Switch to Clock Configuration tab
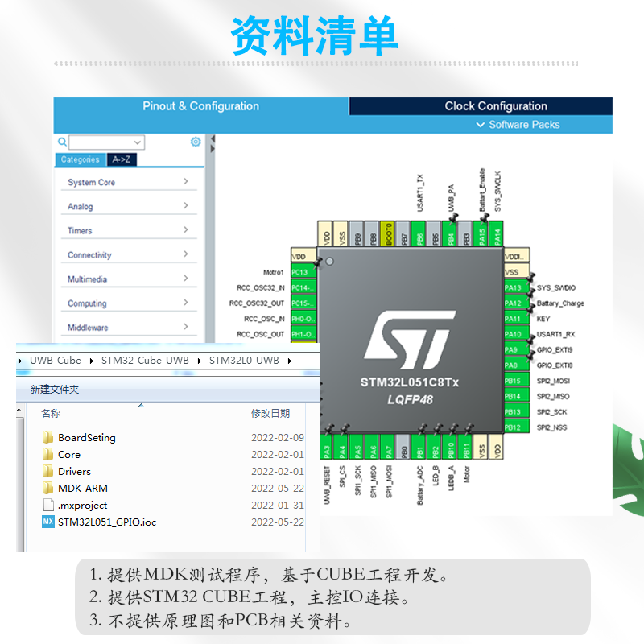Screen dimensions: 644x644 (x=481, y=106)
